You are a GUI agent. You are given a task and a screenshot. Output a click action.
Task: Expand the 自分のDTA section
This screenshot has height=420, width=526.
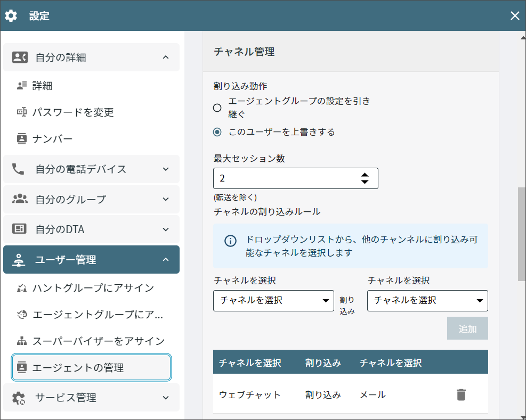click(x=91, y=229)
